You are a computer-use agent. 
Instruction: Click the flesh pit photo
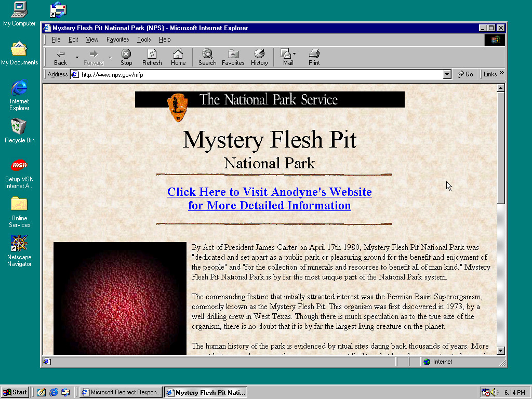pyautogui.click(x=120, y=298)
